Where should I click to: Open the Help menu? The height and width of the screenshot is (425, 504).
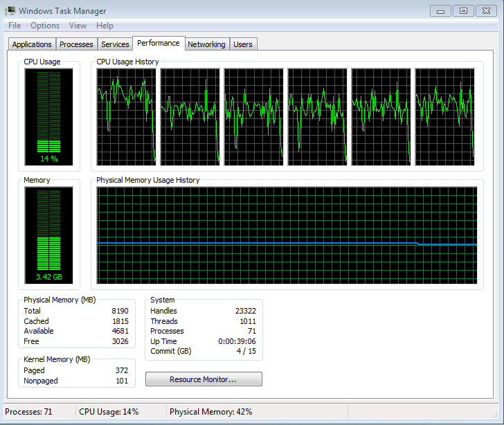point(105,26)
